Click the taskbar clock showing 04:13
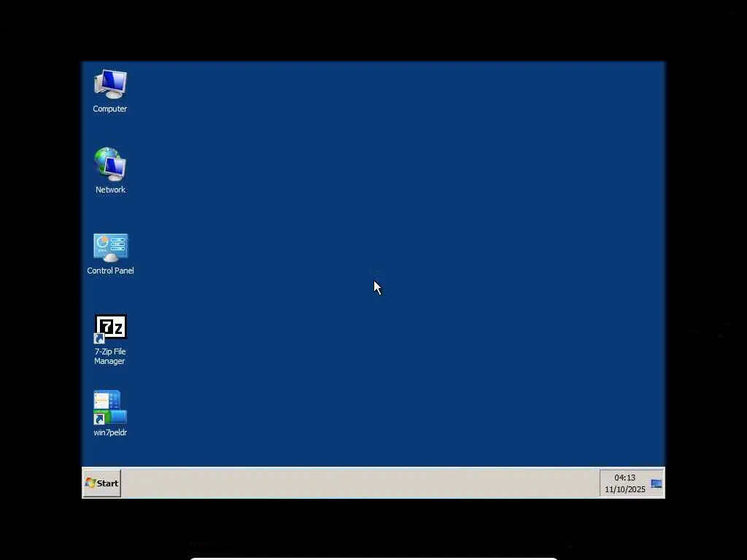The image size is (747, 560). [624, 478]
